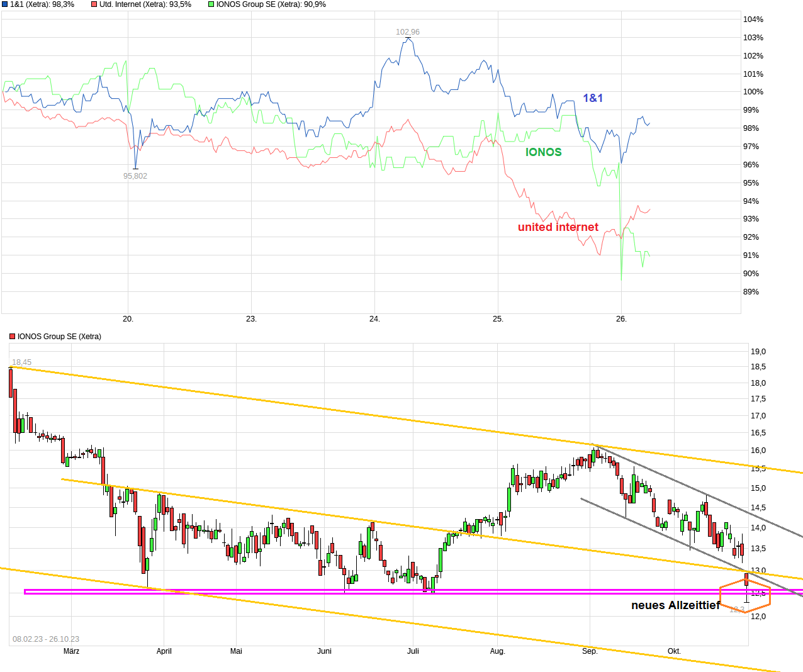Click the peak value label '102,96'
This screenshot has height=672, width=803.
tap(408, 32)
